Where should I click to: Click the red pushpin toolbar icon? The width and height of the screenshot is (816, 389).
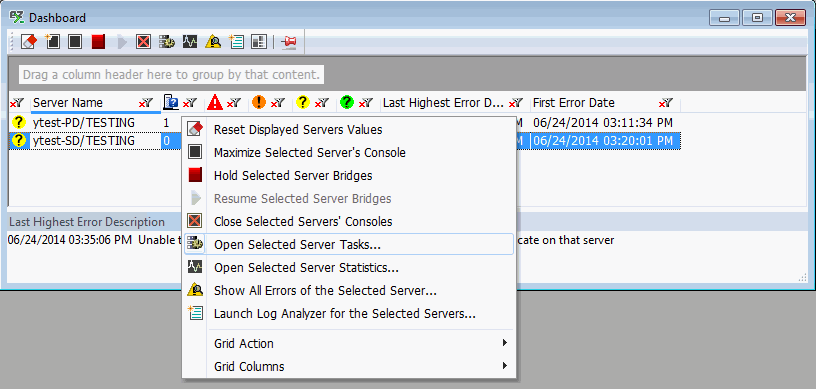tap(288, 42)
